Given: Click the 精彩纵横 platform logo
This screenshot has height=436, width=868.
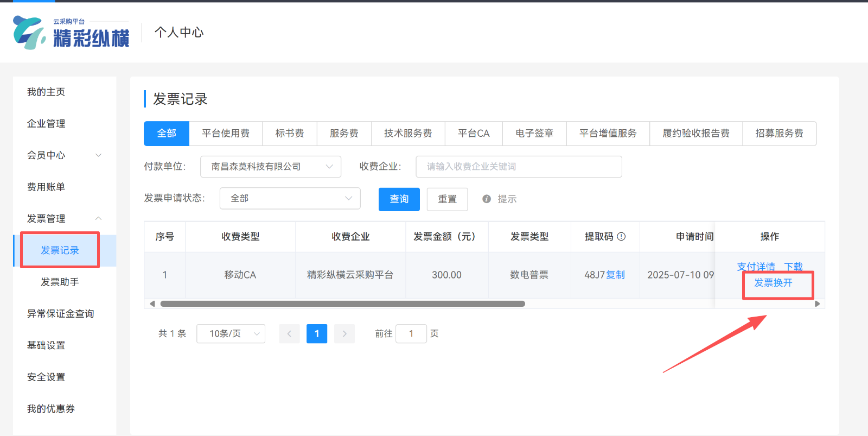Looking at the screenshot, I should click(71, 33).
